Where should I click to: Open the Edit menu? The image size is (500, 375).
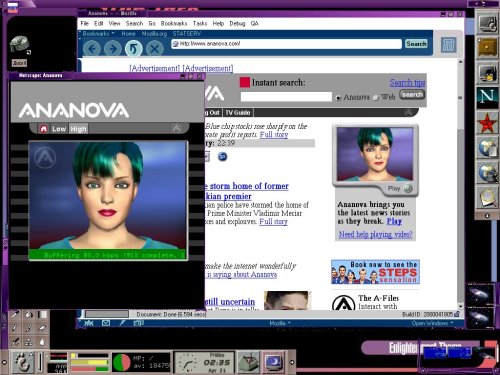[x=98, y=23]
